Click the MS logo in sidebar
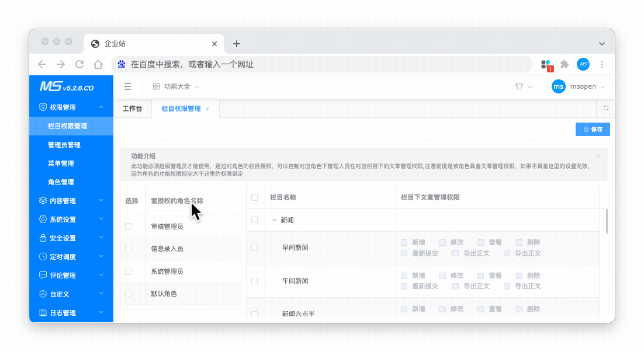 tap(67, 87)
